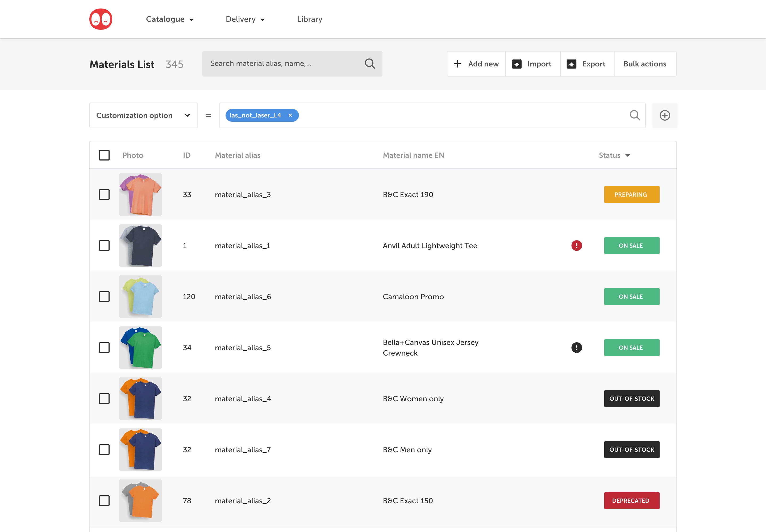Select the checkbox on the B&C Exact 150 row
The width and height of the screenshot is (766, 532).
(x=104, y=500)
